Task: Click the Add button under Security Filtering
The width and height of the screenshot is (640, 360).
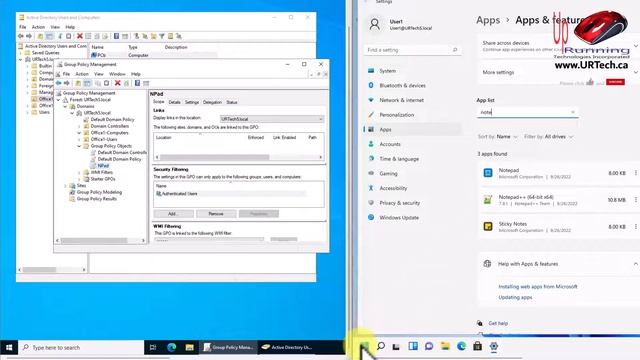Action: pos(173,214)
